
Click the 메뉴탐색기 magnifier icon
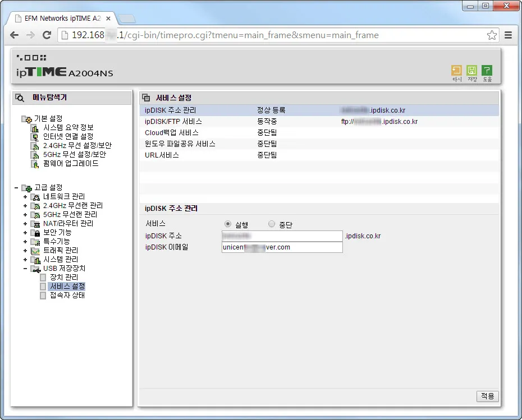click(x=20, y=98)
